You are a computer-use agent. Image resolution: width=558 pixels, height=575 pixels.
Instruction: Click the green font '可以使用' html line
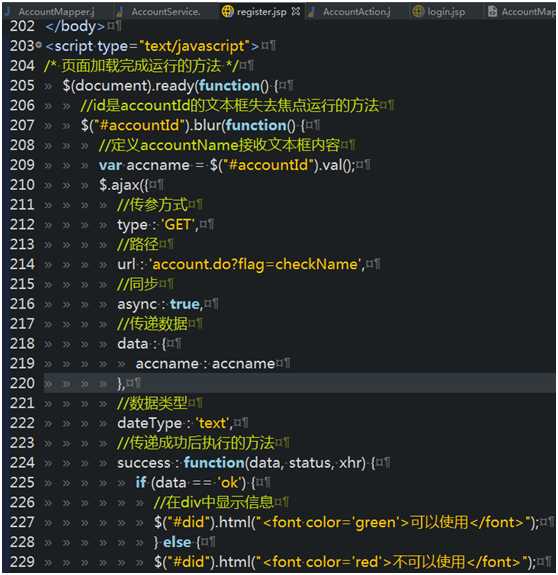coord(346,522)
